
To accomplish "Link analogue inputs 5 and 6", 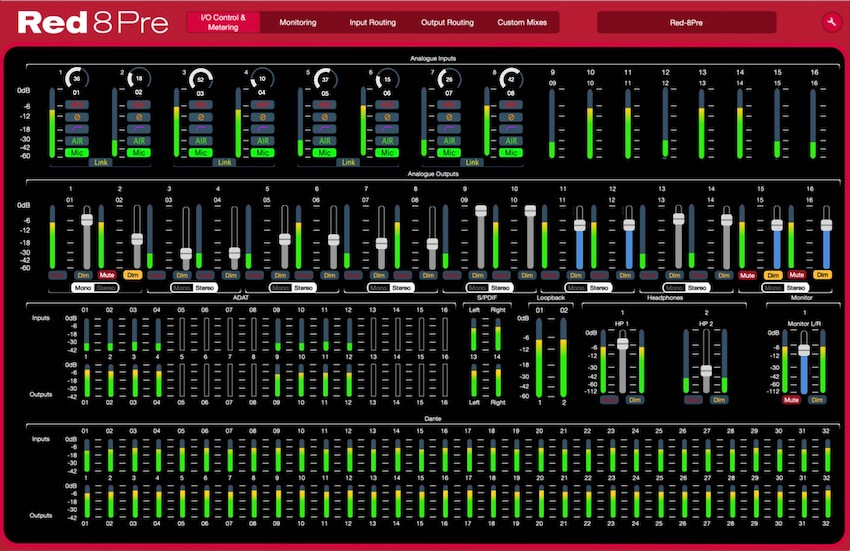I will coord(348,162).
